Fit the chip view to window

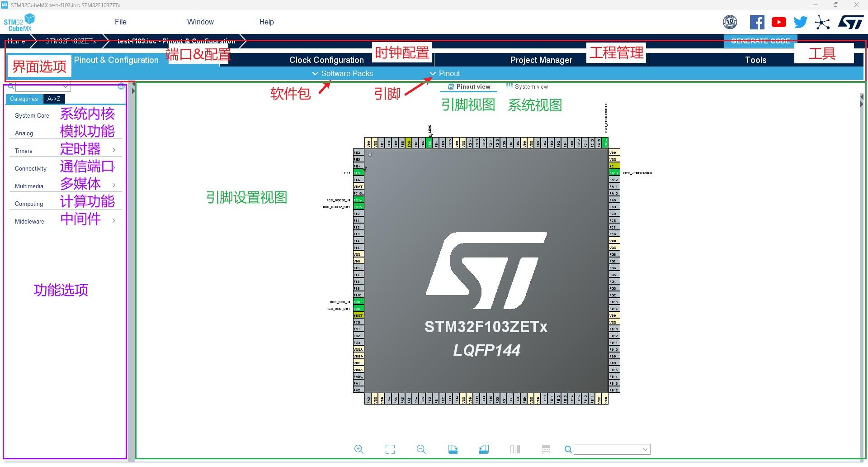point(390,449)
